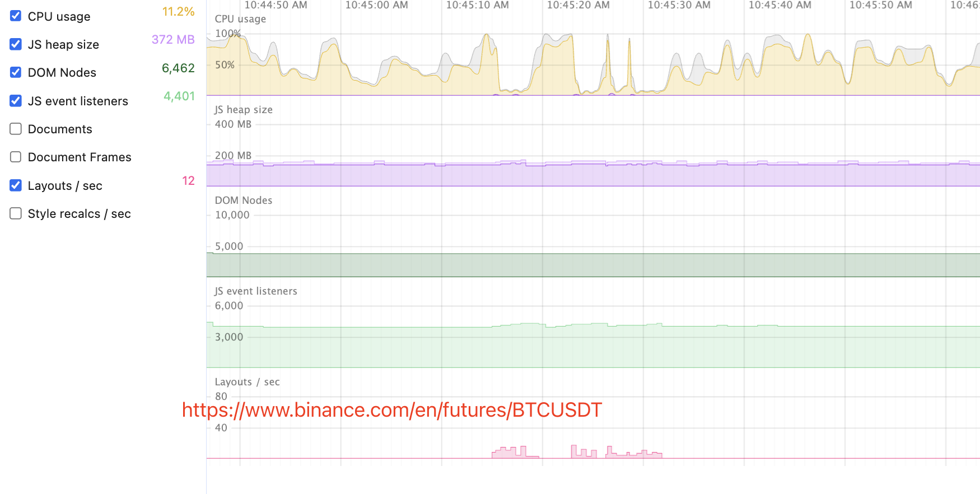Check the Document Frames checkbox
Screen dimensions: 980x494
[16, 157]
